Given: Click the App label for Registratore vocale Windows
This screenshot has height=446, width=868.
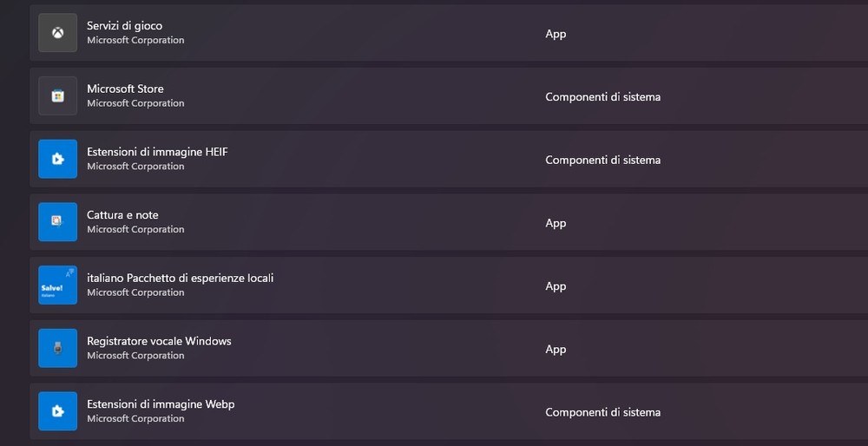Looking at the screenshot, I should 556,349.
